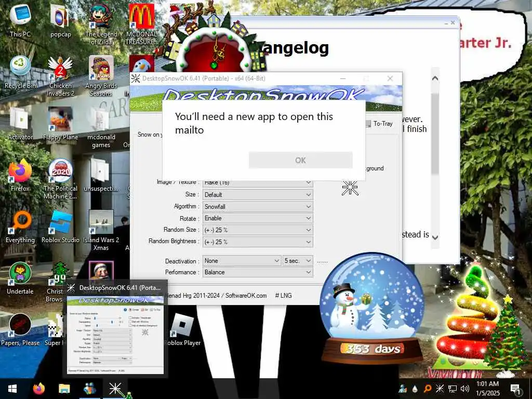Click scroll-down arrow in Changelog window

pos(435,237)
